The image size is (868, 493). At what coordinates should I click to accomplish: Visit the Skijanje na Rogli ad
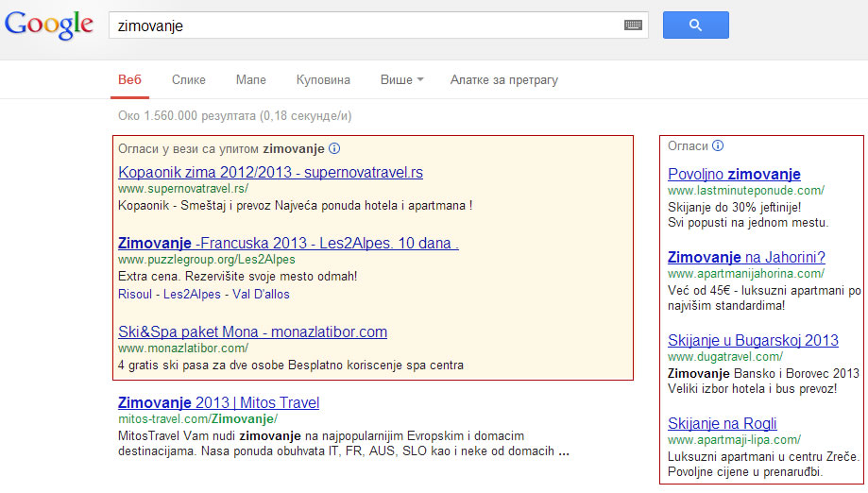(722, 423)
